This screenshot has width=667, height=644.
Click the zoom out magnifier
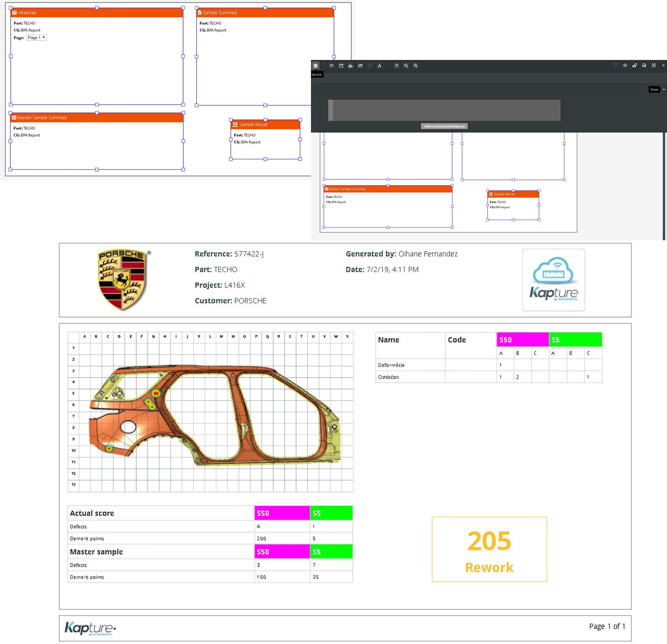(x=406, y=66)
